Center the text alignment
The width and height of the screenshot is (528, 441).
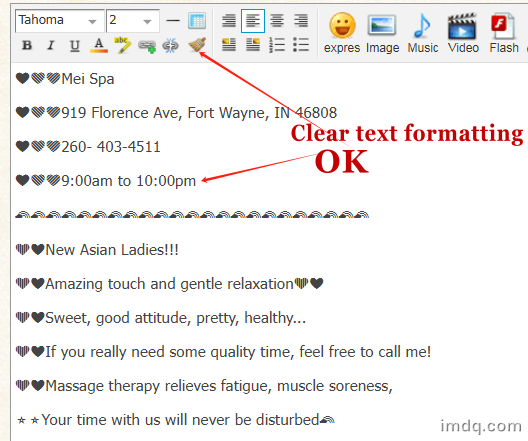(x=277, y=21)
